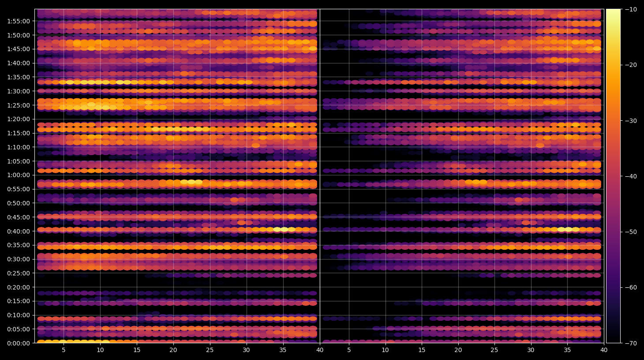Screen dimensions: 644x360
Task: Select the 0:30:00 time label
Action: (x=19, y=259)
